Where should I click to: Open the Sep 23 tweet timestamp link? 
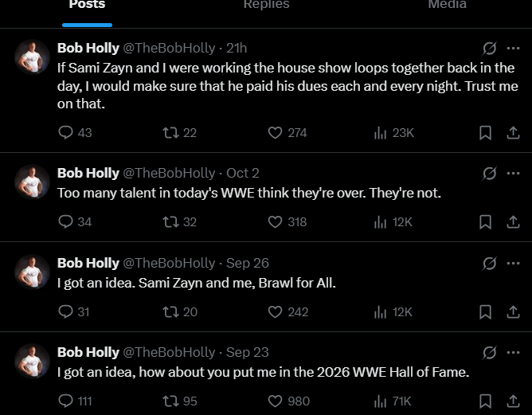click(x=248, y=351)
